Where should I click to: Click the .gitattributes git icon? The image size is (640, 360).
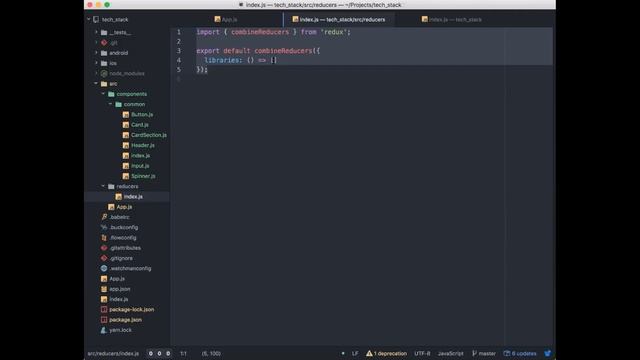(104, 248)
